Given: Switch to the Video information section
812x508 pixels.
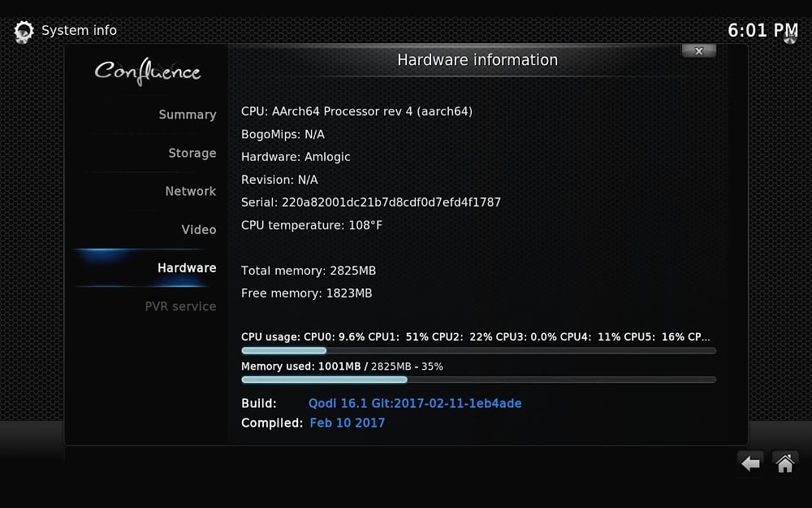Looking at the screenshot, I should pos(199,229).
